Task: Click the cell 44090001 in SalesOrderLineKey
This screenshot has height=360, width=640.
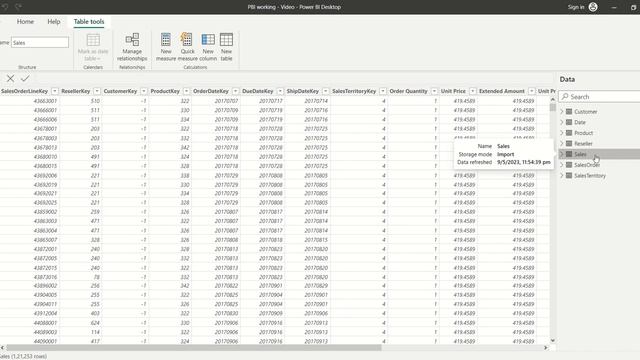Action: tap(45, 341)
